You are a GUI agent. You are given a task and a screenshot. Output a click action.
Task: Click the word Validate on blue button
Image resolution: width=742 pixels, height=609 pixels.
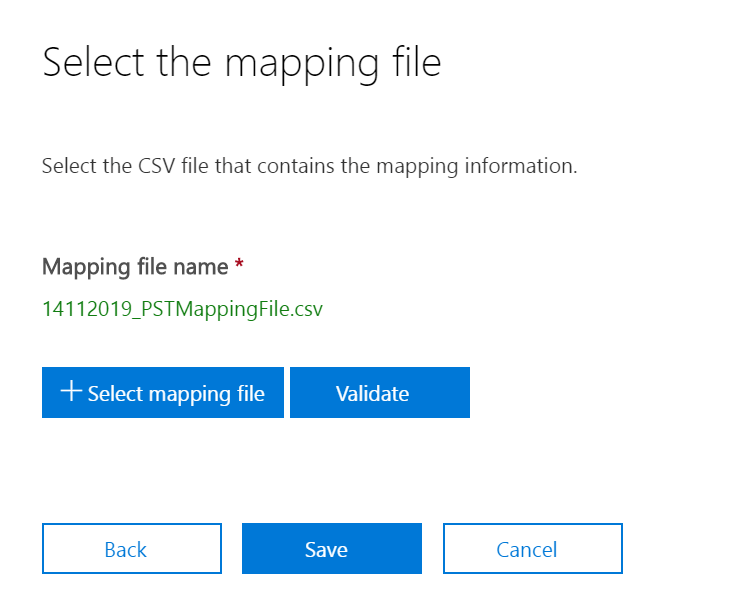click(372, 393)
